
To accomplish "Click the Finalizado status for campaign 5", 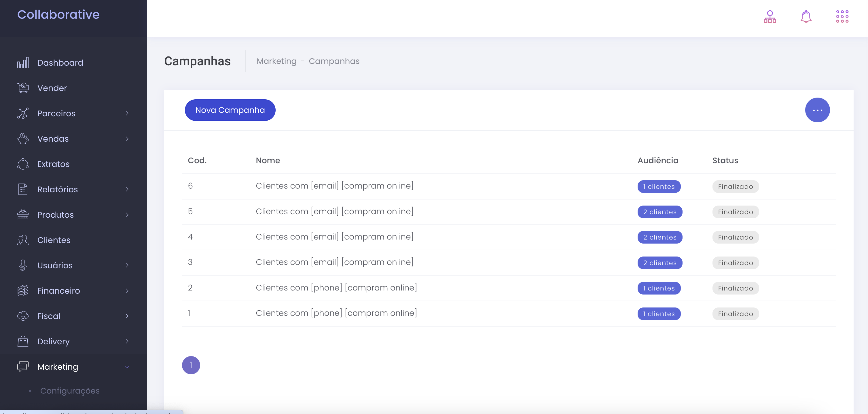I will [736, 212].
